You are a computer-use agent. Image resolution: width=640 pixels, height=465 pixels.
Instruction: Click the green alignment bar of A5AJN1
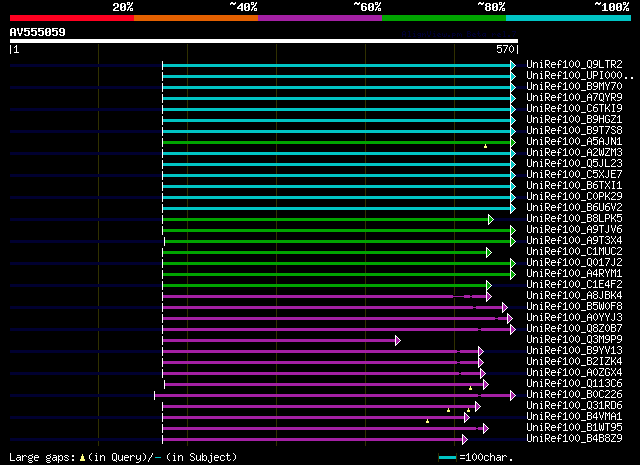(x=336, y=142)
